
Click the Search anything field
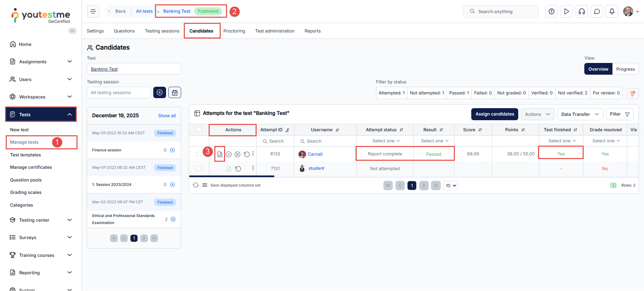[500, 11]
